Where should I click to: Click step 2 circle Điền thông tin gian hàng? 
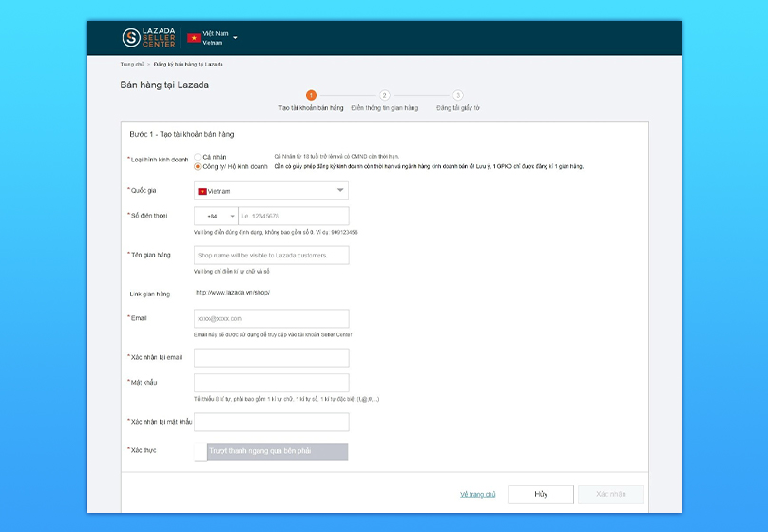pos(384,95)
